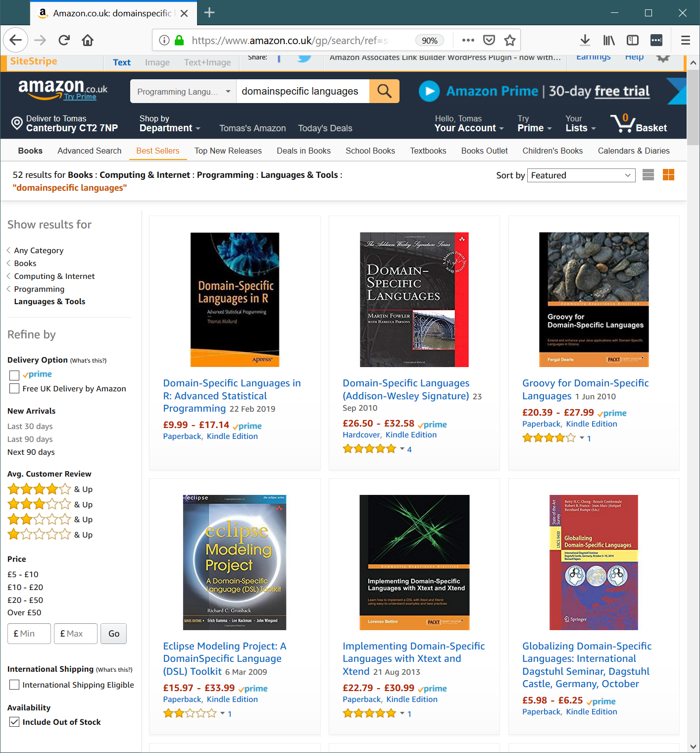Image resolution: width=700 pixels, height=753 pixels.
Task: Open Domain-Specific Languages in R title link
Action: coord(232,396)
